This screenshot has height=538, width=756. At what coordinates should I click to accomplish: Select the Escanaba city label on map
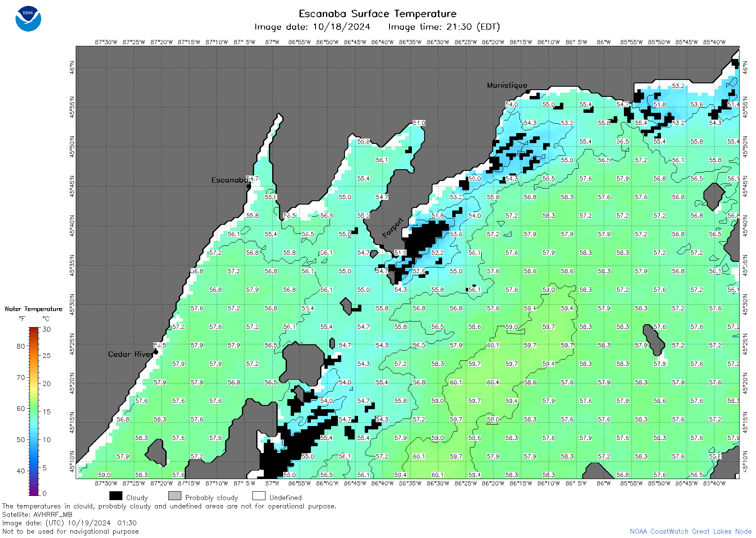tap(230, 180)
